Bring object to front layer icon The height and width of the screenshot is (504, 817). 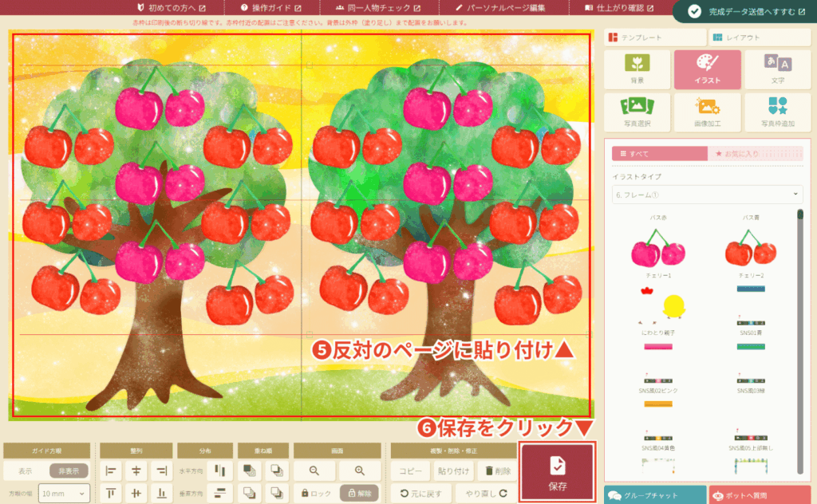coord(247,471)
